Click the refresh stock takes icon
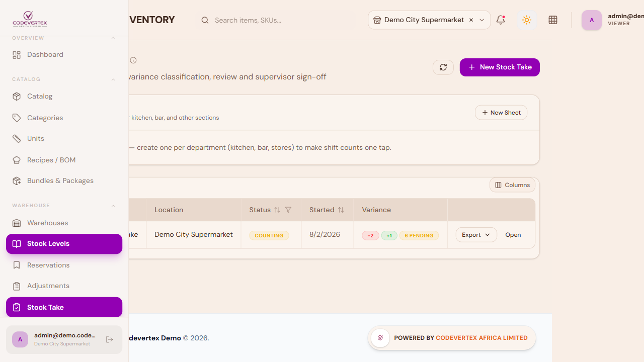The width and height of the screenshot is (644, 362). tap(443, 67)
